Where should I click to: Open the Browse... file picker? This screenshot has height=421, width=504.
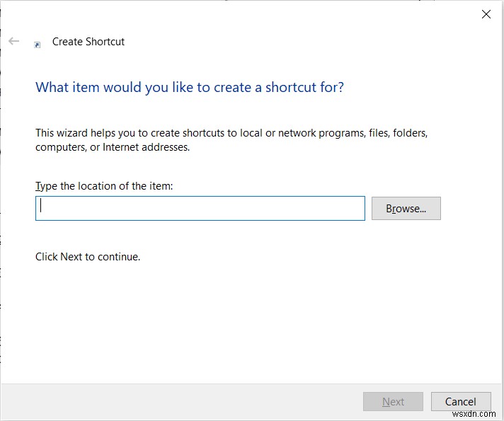click(406, 209)
